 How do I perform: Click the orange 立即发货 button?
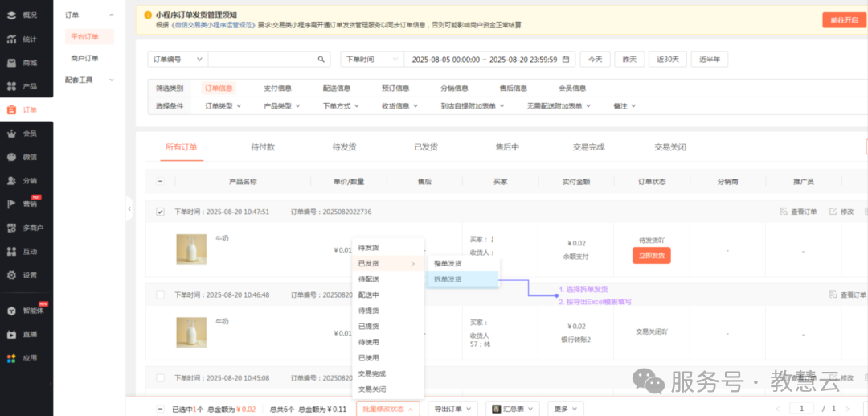(x=651, y=256)
